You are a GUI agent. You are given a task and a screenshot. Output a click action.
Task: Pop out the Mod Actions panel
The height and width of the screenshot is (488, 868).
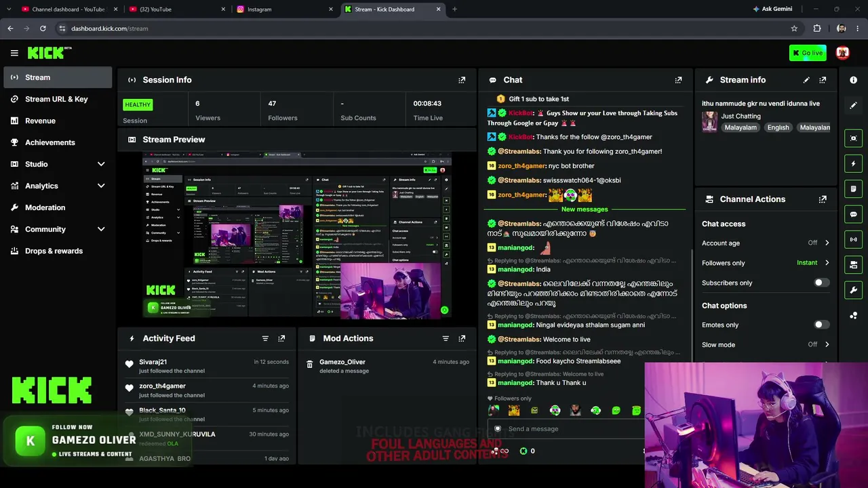point(462,338)
